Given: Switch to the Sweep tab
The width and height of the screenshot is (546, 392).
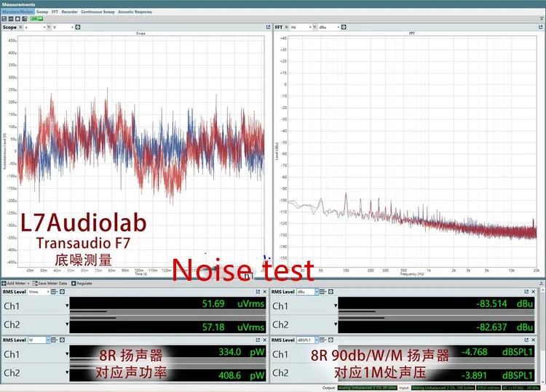Looking at the screenshot, I should coord(42,12).
